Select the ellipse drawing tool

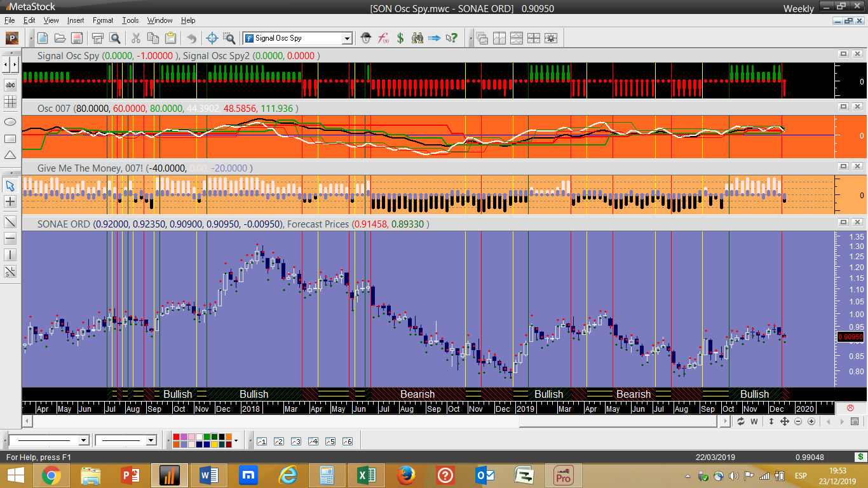coord(10,121)
